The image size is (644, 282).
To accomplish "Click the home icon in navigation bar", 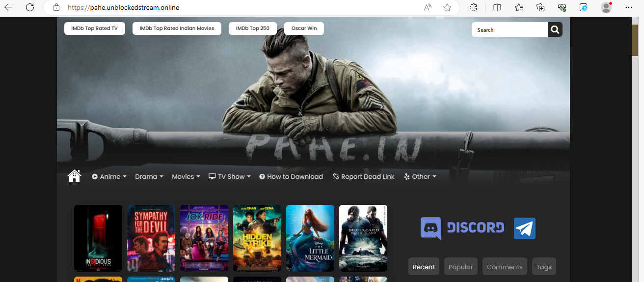I will coord(74,176).
